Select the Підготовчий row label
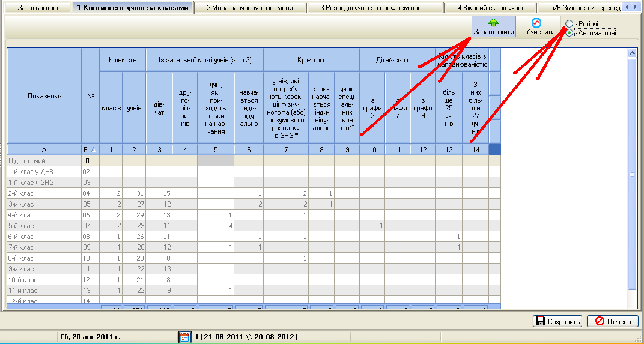 (44, 161)
